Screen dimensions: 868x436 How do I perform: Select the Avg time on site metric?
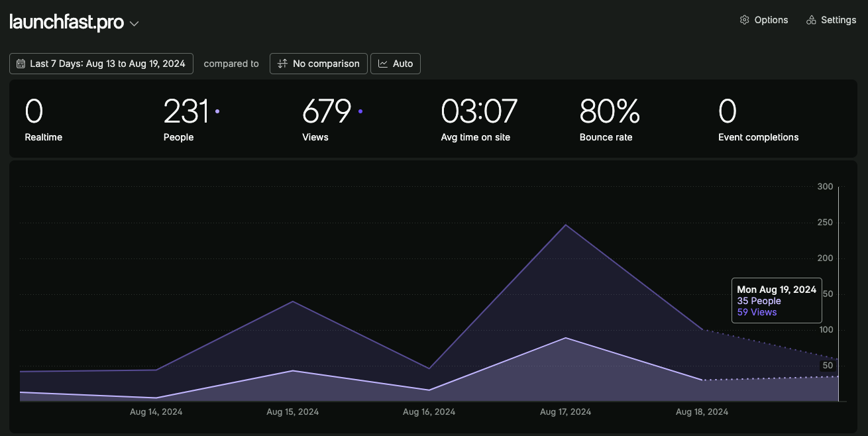tap(479, 119)
